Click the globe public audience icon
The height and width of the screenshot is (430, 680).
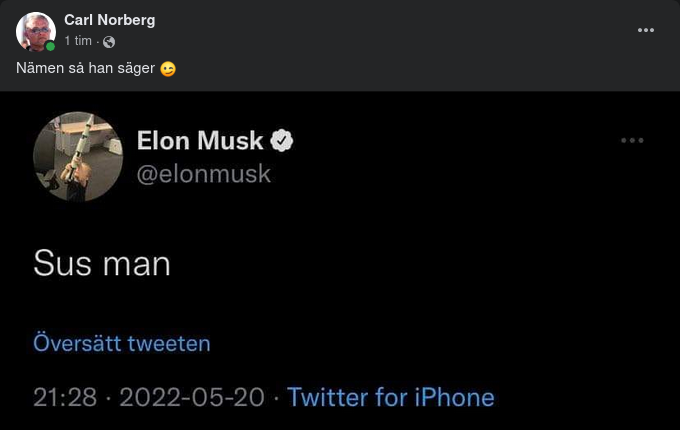click(x=109, y=42)
